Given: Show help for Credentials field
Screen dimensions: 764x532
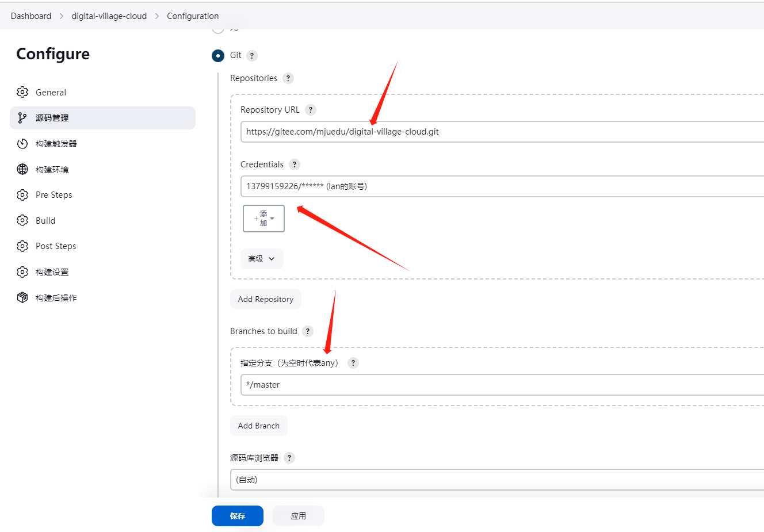Looking at the screenshot, I should (x=295, y=164).
